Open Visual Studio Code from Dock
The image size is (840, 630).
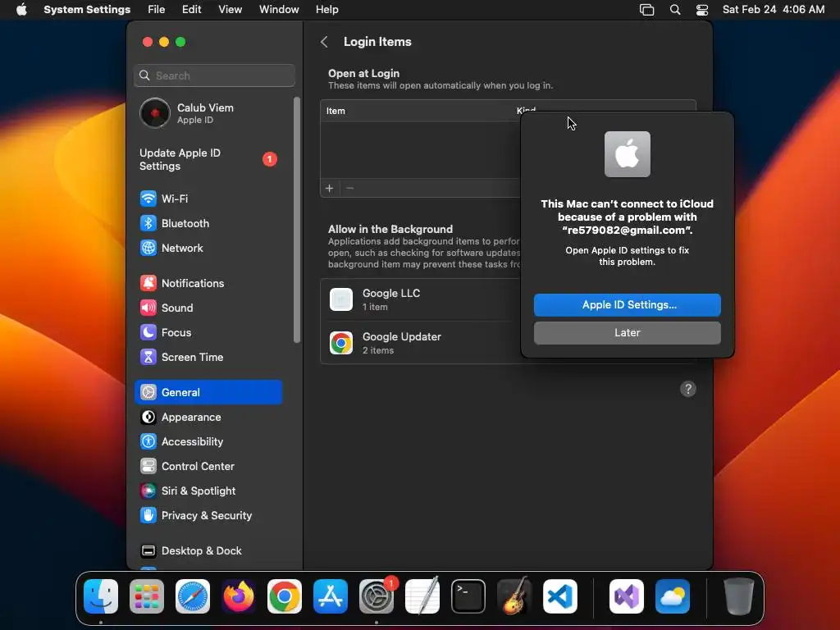559,596
